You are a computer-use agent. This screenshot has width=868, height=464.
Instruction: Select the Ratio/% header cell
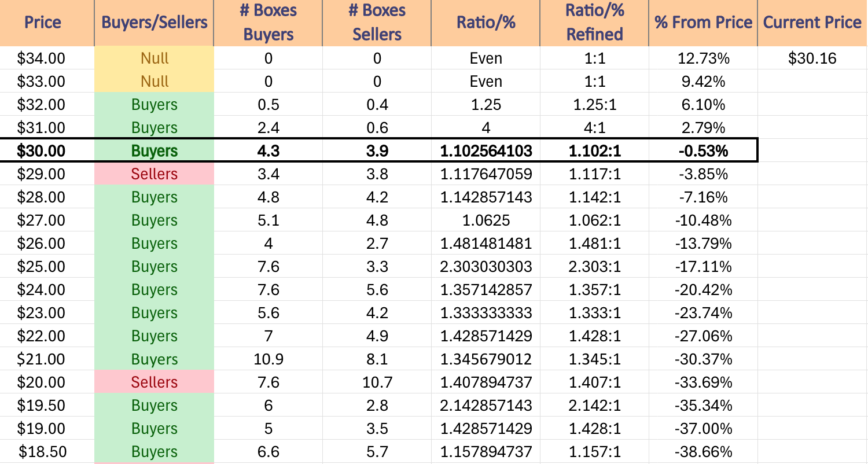486,23
